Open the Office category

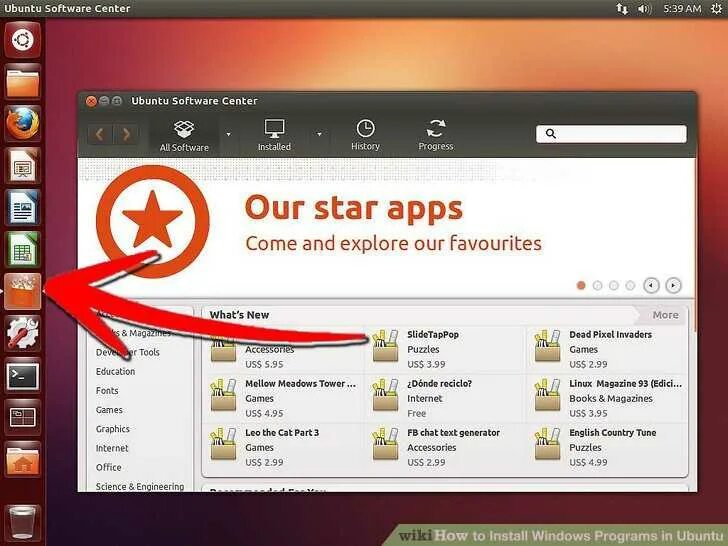coord(109,468)
